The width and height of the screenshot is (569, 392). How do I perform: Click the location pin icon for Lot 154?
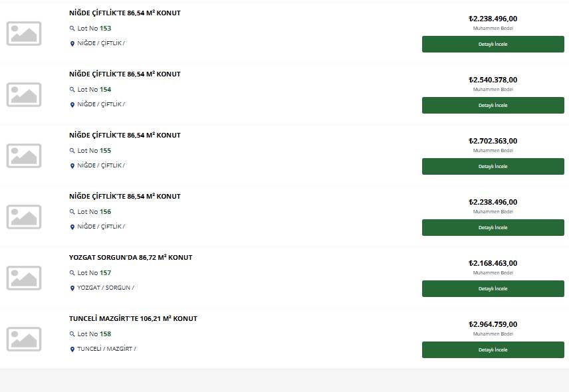tap(72, 105)
